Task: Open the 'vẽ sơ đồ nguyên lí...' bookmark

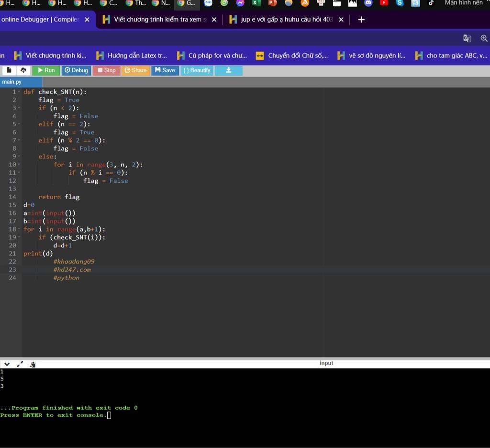Action: pos(371,56)
